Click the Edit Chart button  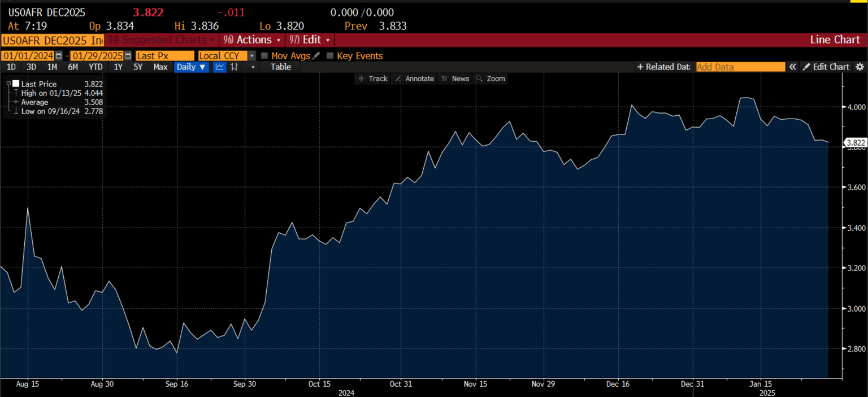[x=826, y=67]
